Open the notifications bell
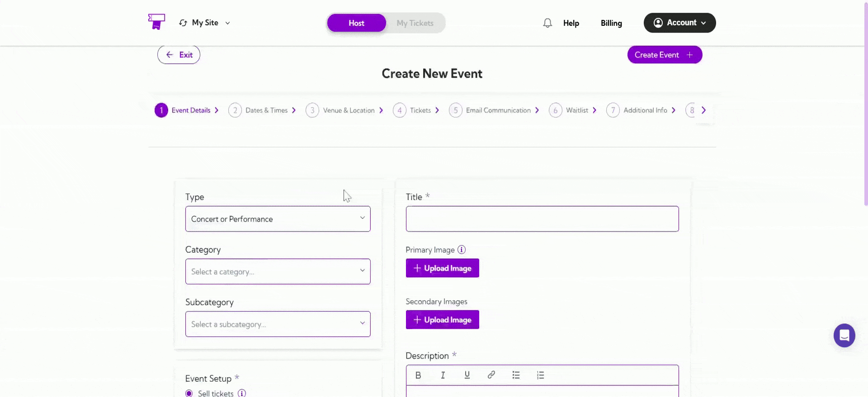This screenshot has height=397, width=868. (x=547, y=23)
